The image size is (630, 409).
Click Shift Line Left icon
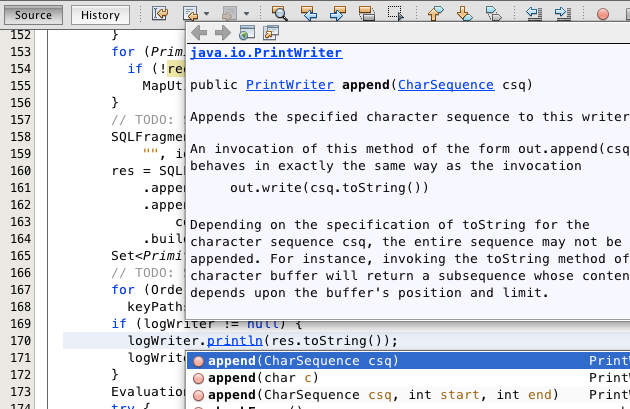pos(534,14)
